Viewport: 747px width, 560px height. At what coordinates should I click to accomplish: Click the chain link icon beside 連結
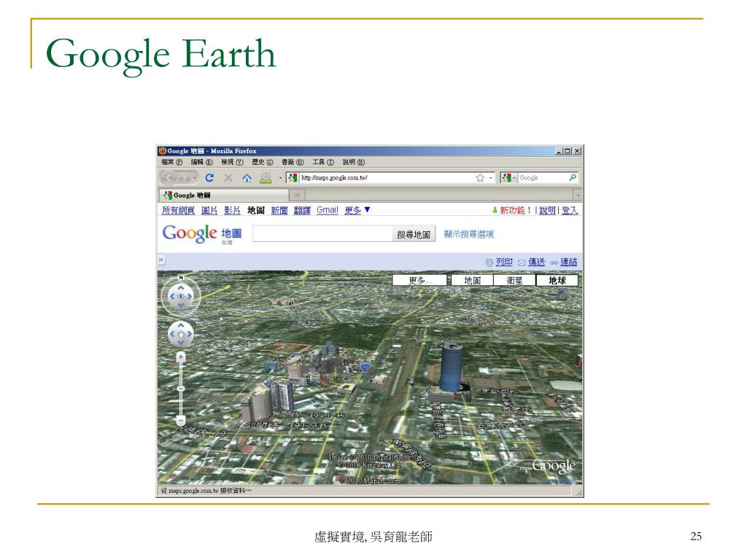(554, 262)
